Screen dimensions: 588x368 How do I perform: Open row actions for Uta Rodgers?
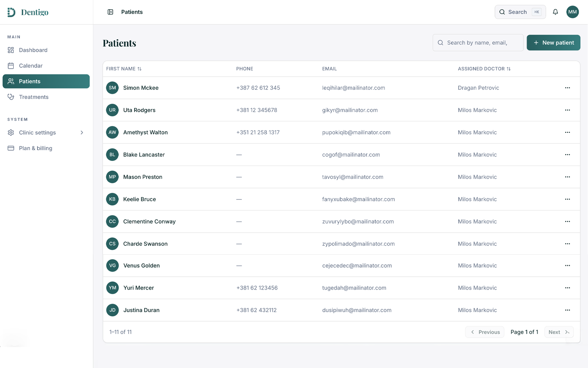click(x=567, y=110)
